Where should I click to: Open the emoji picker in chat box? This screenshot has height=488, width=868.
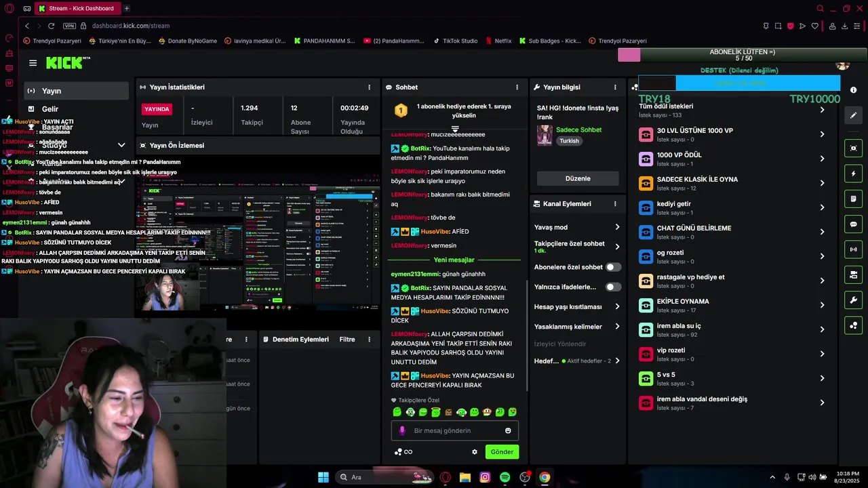click(x=508, y=430)
